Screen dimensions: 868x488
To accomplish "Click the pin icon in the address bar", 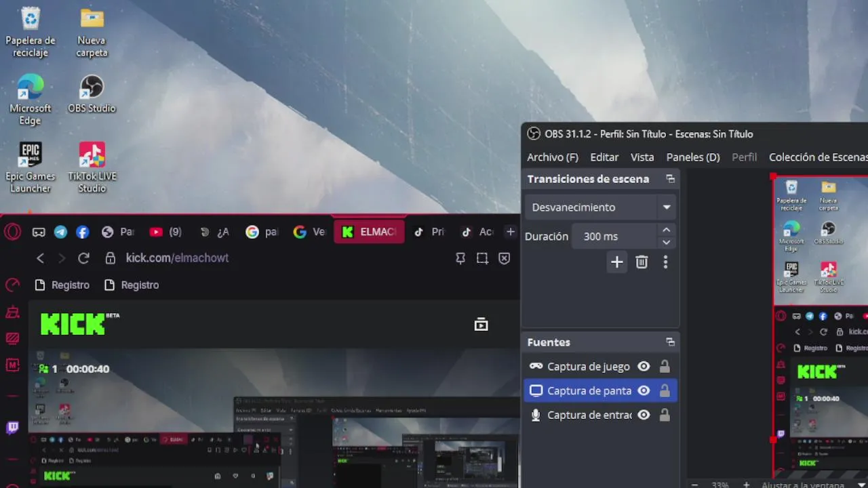I will pos(460,258).
